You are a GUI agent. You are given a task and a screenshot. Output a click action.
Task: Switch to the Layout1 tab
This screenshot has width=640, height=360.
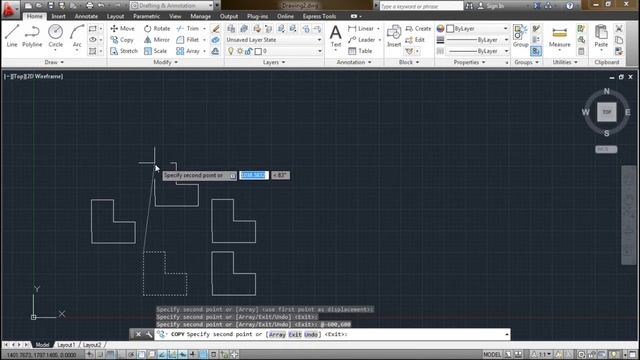(x=66, y=345)
